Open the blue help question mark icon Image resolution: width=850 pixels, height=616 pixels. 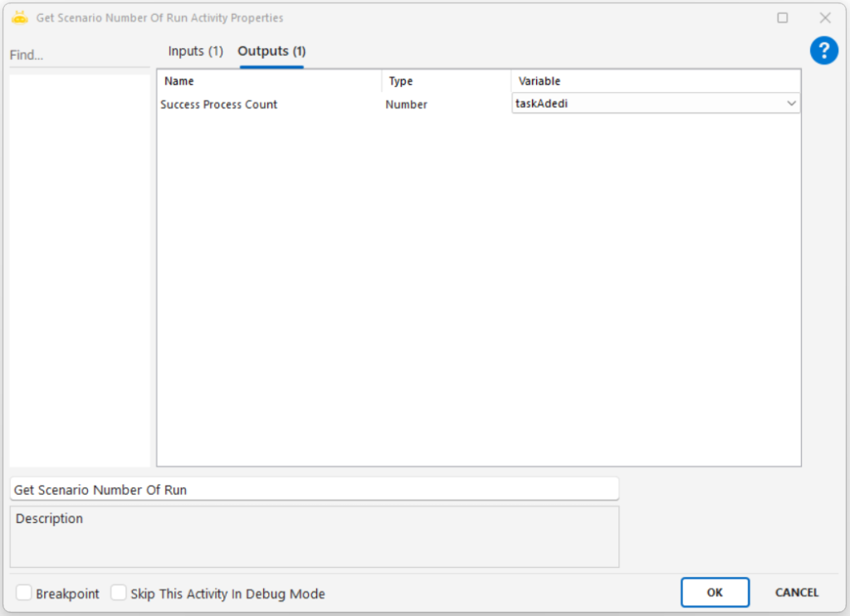[x=823, y=51]
